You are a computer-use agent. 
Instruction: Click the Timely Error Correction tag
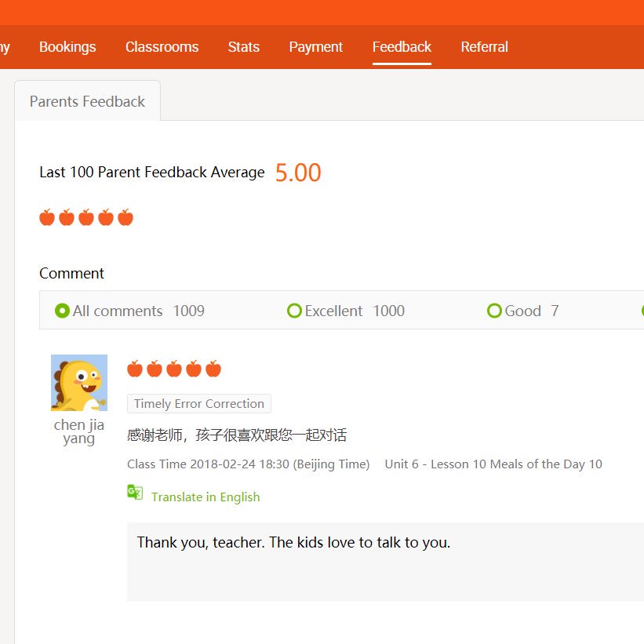tap(198, 404)
